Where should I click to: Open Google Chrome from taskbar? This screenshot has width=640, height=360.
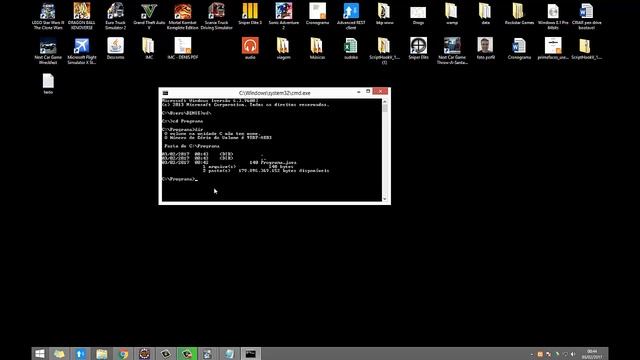(x=123, y=354)
